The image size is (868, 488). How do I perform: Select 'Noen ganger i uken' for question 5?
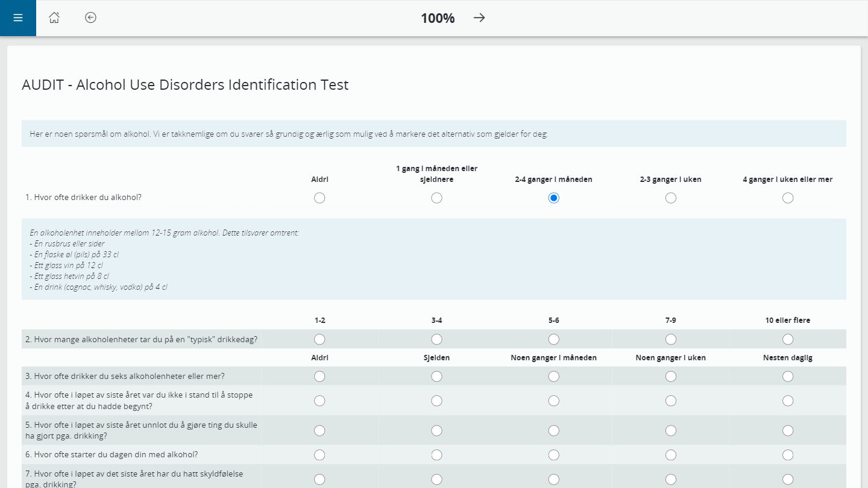click(x=670, y=431)
